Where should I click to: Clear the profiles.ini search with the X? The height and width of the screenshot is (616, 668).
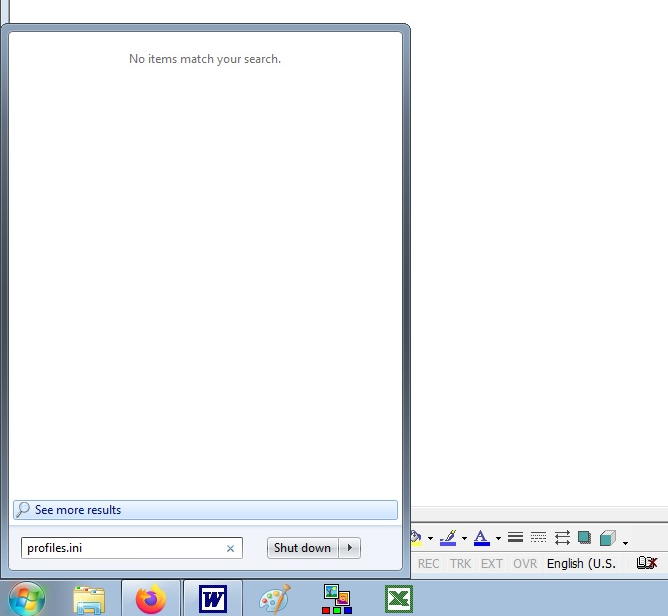tap(230, 548)
